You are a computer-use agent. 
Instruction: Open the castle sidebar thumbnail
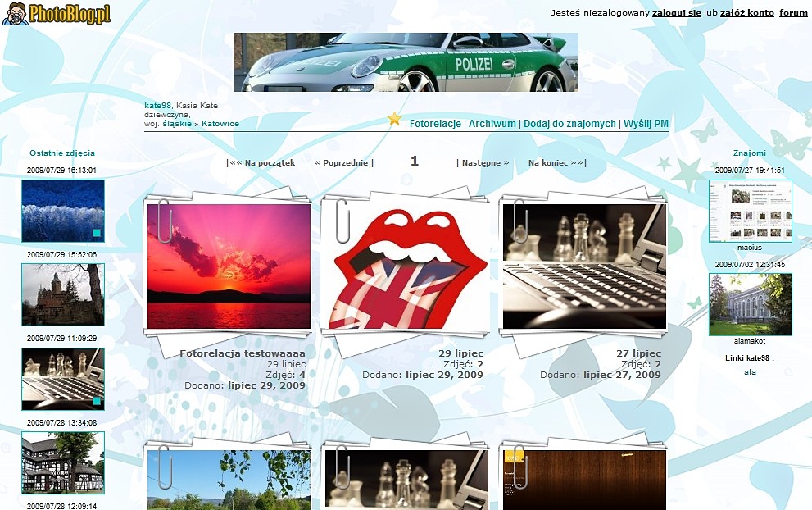coord(63,294)
